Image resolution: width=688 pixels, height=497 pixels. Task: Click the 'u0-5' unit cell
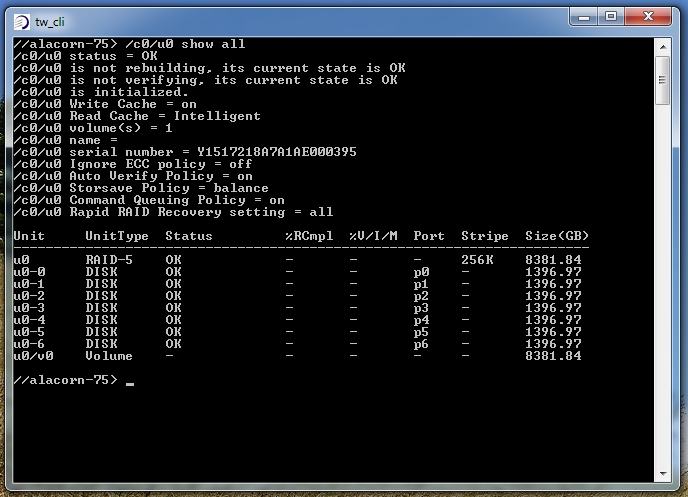29,332
